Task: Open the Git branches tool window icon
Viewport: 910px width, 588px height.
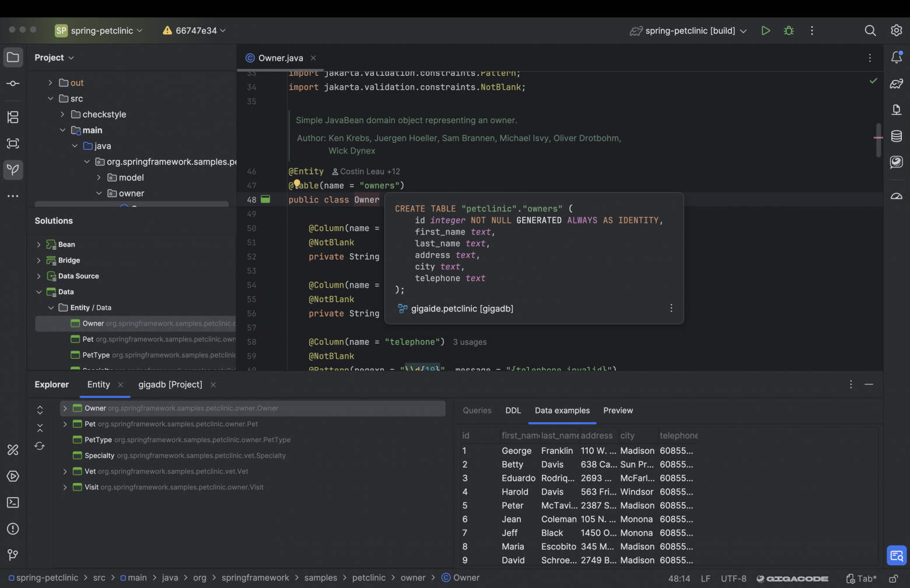Action: (x=13, y=555)
